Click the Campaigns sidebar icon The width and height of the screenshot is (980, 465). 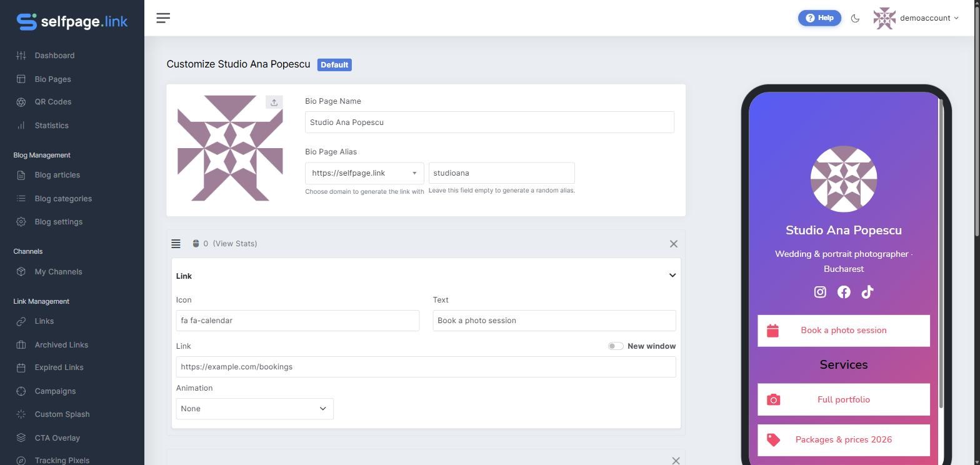pyautogui.click(x=21, y=391)
